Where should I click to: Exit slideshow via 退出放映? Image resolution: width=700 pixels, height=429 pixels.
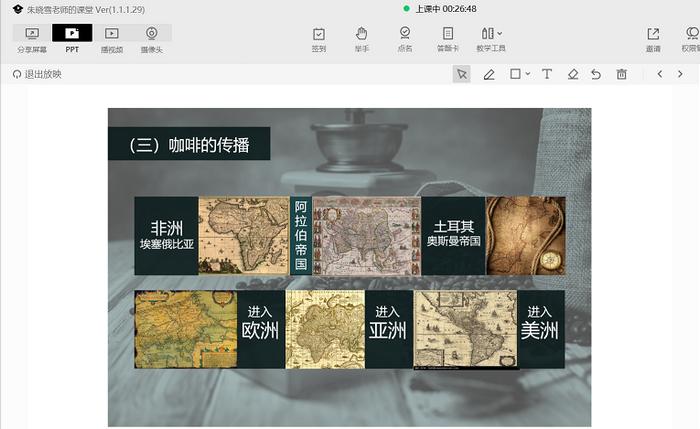38,74
